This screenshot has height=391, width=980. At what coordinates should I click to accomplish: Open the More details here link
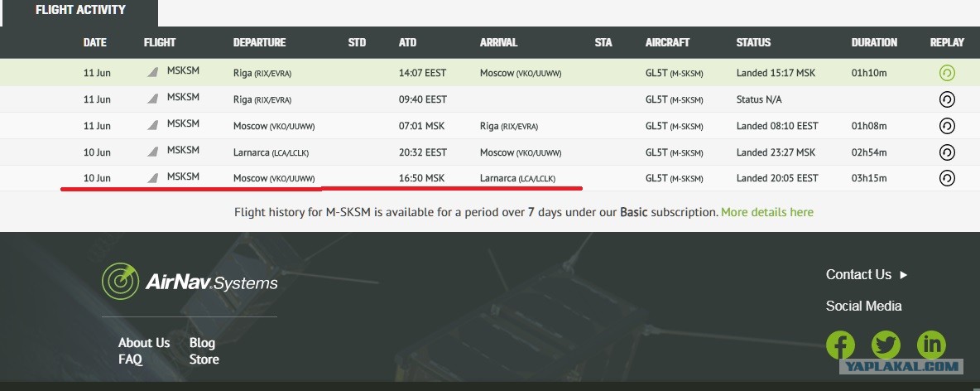coord(767,212)
